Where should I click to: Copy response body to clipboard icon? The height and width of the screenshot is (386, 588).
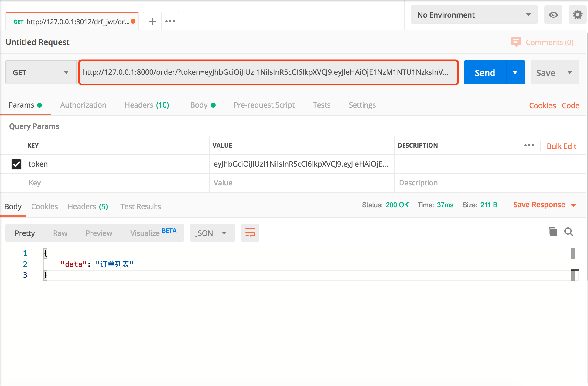(x=552, y=232)
